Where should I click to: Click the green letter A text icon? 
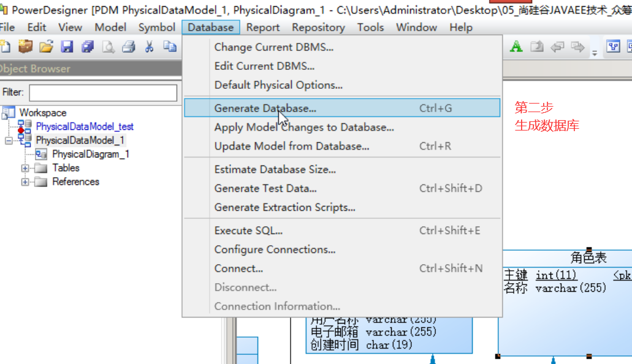coord(516,47)
